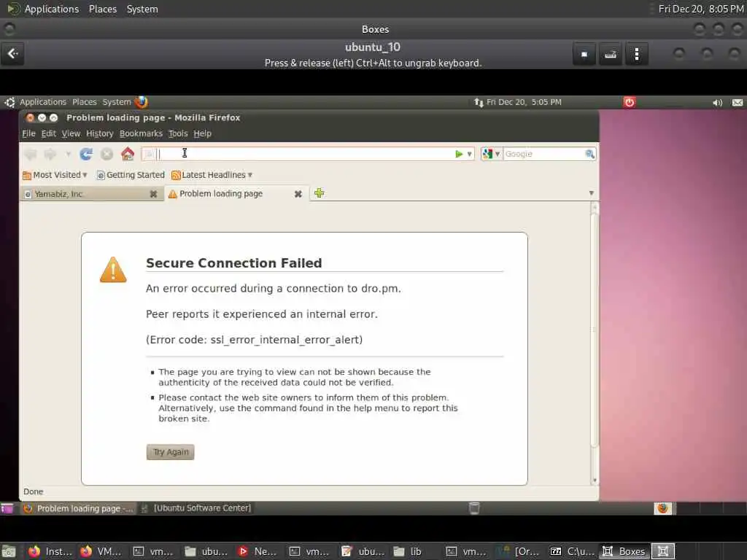This screenshot has width=747, height=560.
Task: Click the Firefox icon in guest bottom-right panel
Action: [x=662, y=508]
